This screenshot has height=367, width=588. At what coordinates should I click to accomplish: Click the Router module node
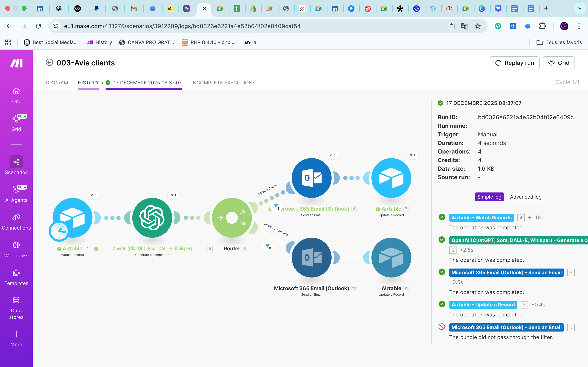pyautogui.click(x=232, y=218)
